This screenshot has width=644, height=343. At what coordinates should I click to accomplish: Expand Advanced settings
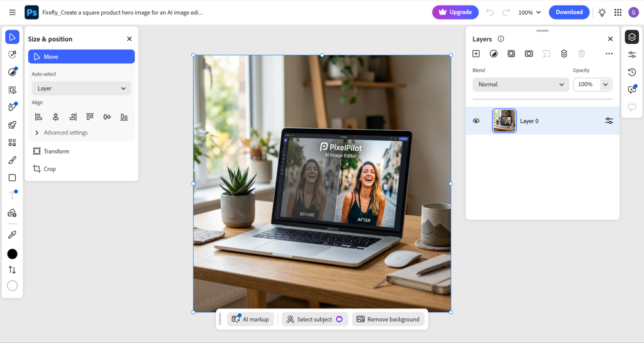click(61, 133)
